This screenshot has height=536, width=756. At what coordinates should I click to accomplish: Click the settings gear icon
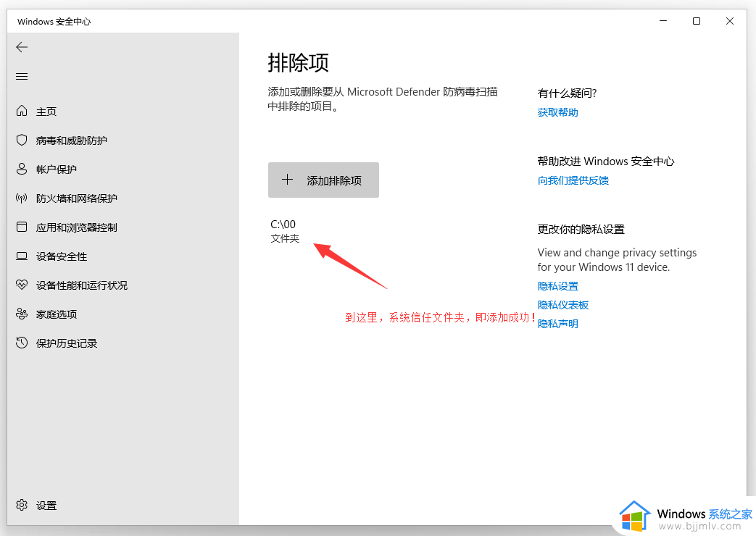(22, 505)
